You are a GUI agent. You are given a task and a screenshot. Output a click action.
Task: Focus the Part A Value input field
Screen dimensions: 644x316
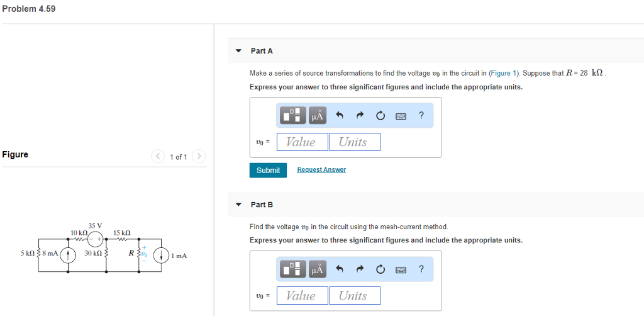click(303, 142)
